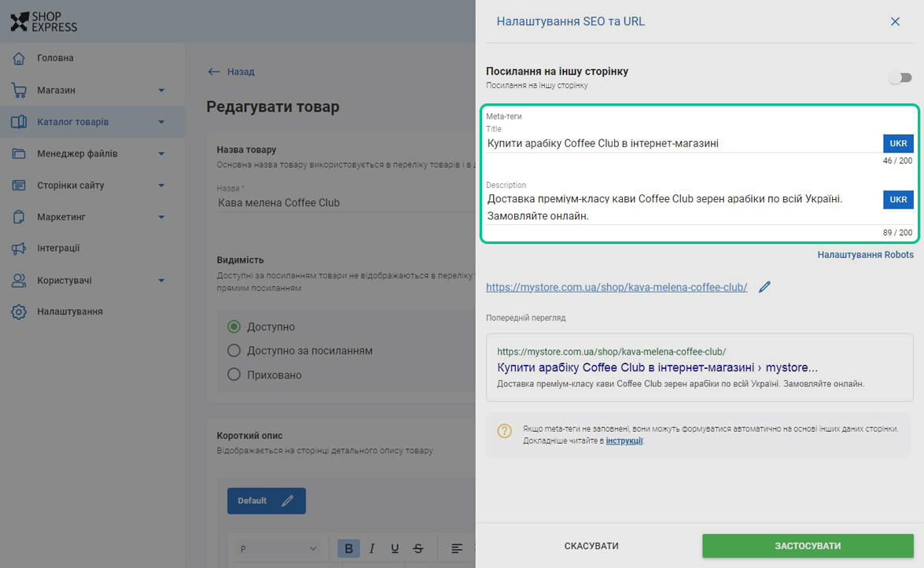Select Доступно за посиланням radio option
This screenshot has height=568, width=924.
tap(234, 351)
